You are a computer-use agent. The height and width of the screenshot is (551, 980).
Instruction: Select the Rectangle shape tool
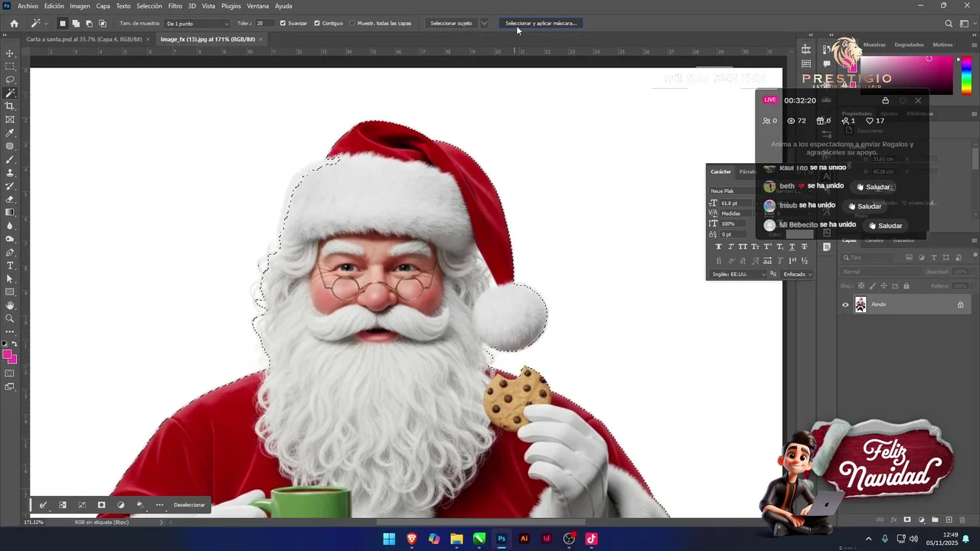point(10,292)
